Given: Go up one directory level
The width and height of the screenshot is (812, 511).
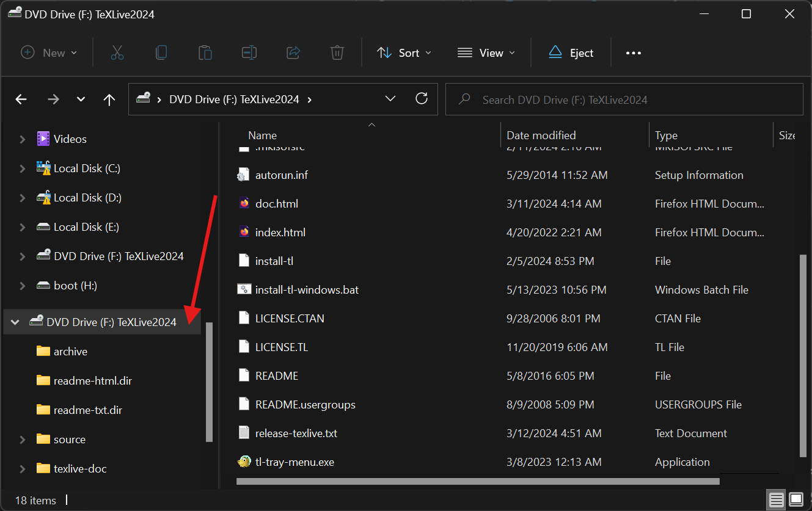Looking at the screenshot, I should [x=109, y=100].
